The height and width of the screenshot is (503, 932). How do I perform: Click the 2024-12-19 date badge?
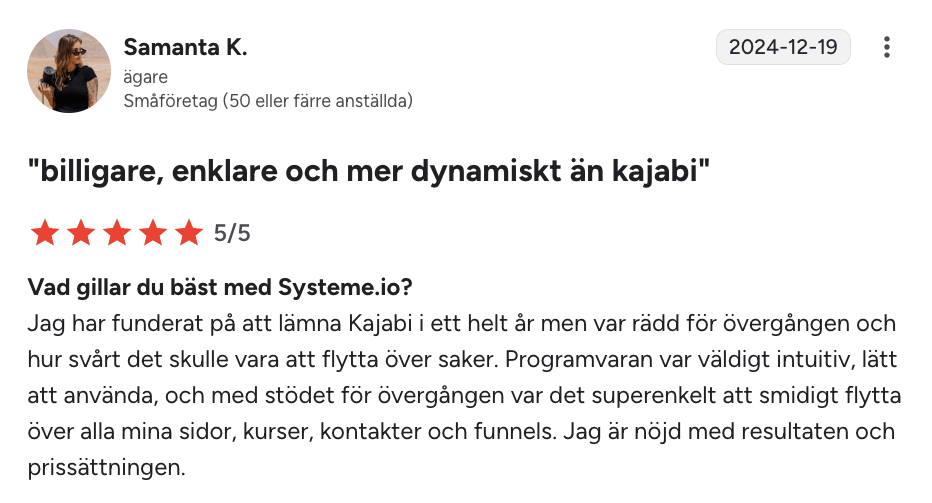pyautogui.click(x=783, y=47)
